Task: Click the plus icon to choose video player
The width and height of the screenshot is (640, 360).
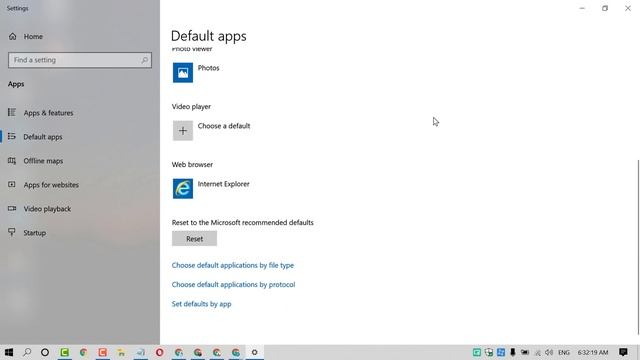Action: [183, 131]
